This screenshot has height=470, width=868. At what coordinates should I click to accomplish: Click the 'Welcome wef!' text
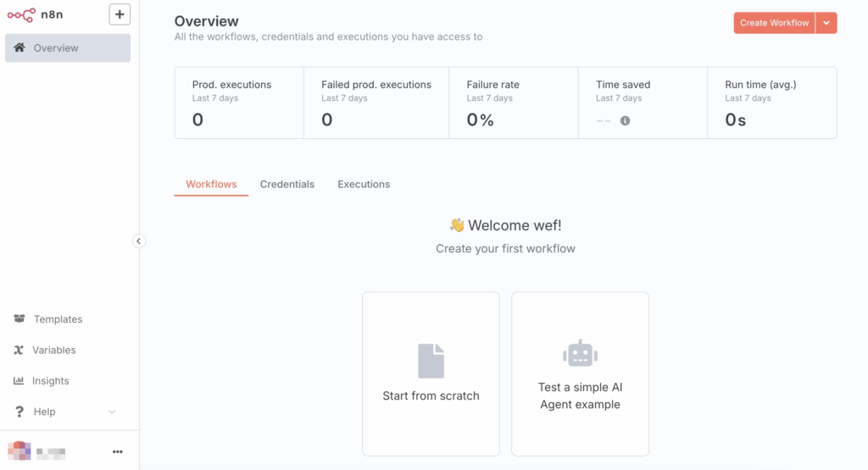[515, 225]
